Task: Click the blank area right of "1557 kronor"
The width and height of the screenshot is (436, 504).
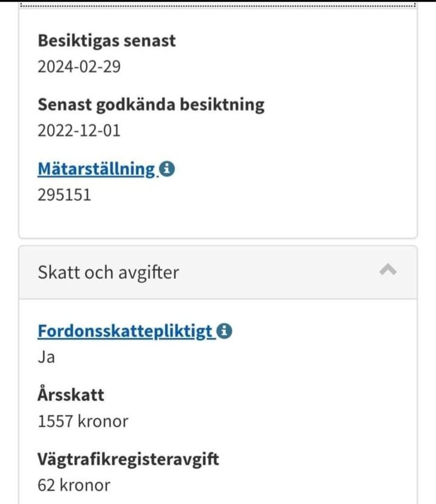Action: pos(269,421)
